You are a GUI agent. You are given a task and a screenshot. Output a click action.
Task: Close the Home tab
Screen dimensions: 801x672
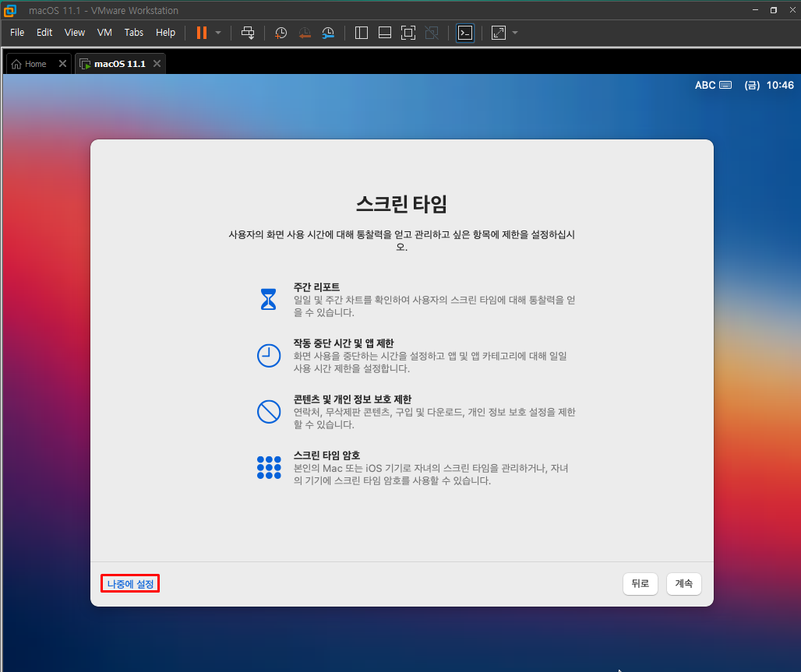62,63
